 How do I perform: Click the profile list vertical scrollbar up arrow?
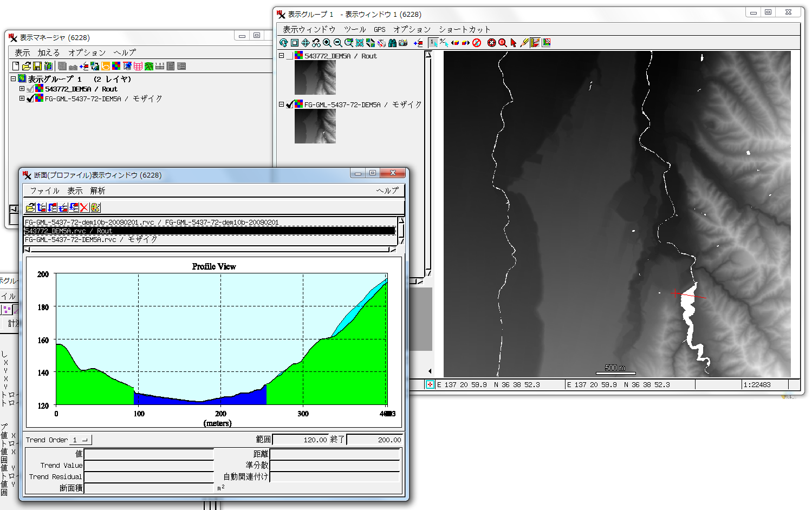pos(401,220)
